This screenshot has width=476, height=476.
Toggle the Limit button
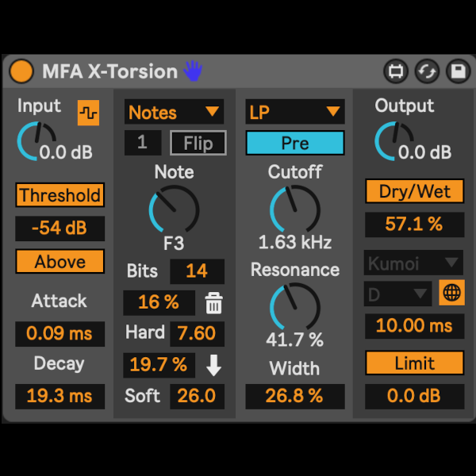[415, 363]
